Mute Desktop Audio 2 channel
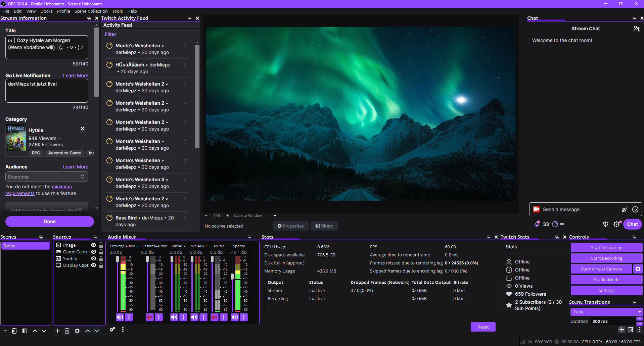Image resolution: width=644 pixels, height=346 pixels. click(120, 317)
